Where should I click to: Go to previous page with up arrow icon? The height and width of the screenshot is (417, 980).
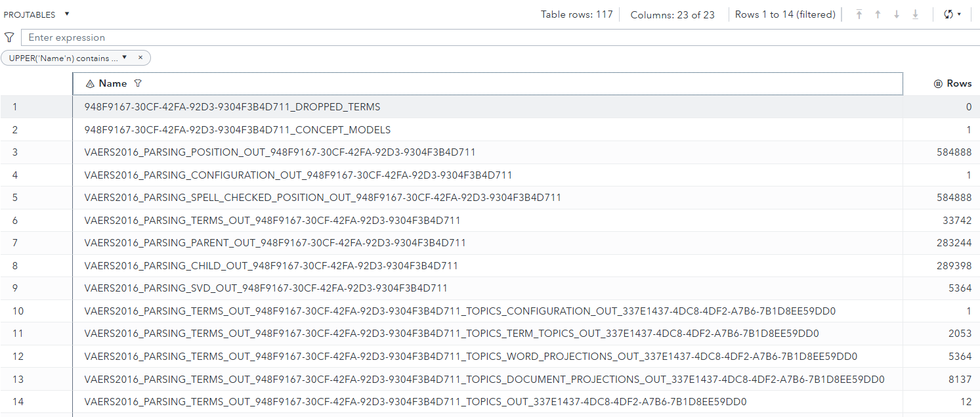coord(878,14)
